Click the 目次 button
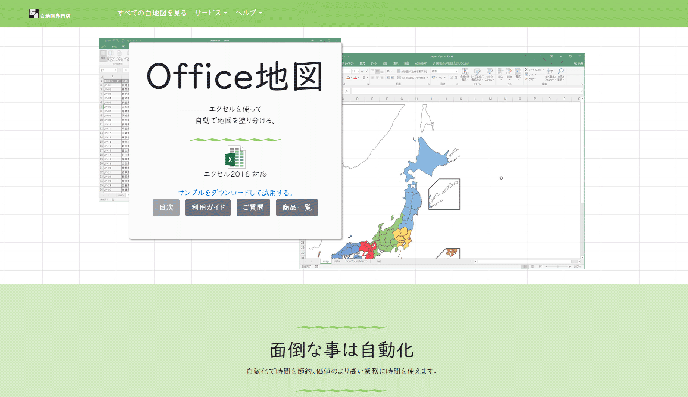The height and width of the screenshot is (397, 688). coord(166,207)
